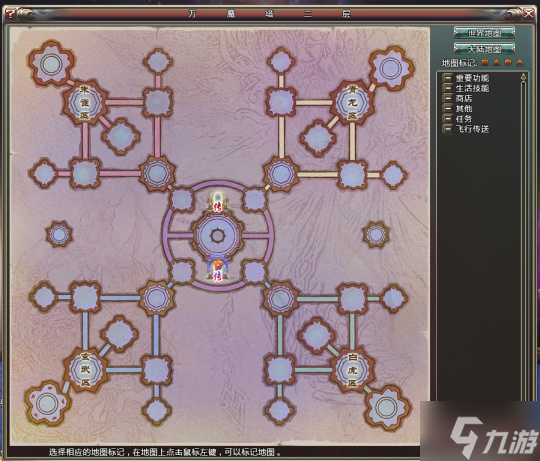Select the star map marker icon
The height and width of the screenshot is (461, 540).
[x=520, y=63]
